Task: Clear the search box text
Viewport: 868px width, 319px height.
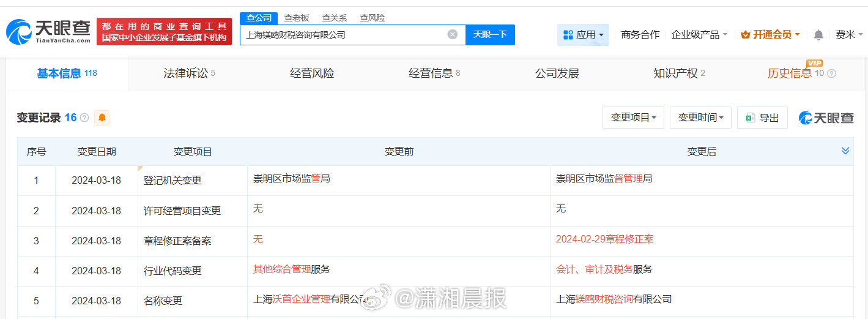Action: (x=453, y=34)
